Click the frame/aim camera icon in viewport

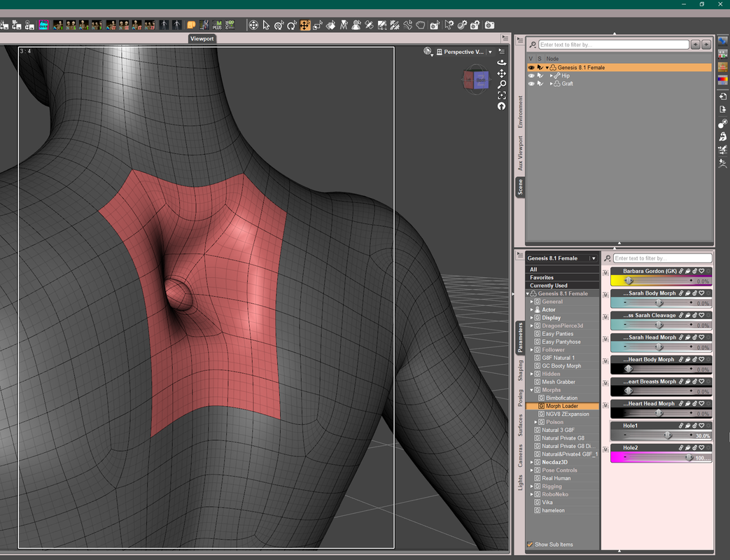click(x=502, y=95)
